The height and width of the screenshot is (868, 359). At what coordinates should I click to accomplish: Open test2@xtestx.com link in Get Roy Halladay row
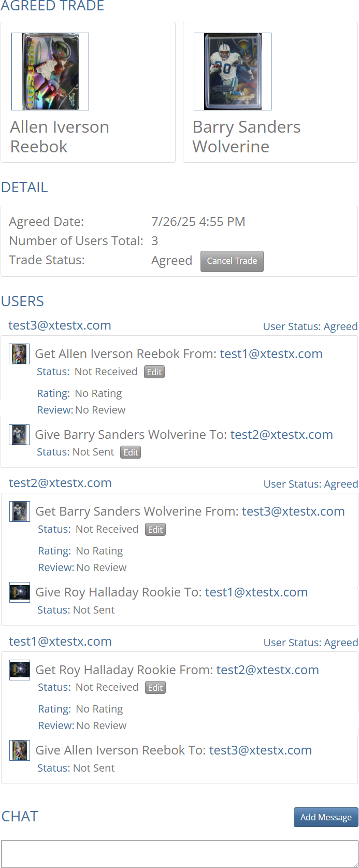coord(267,670)
